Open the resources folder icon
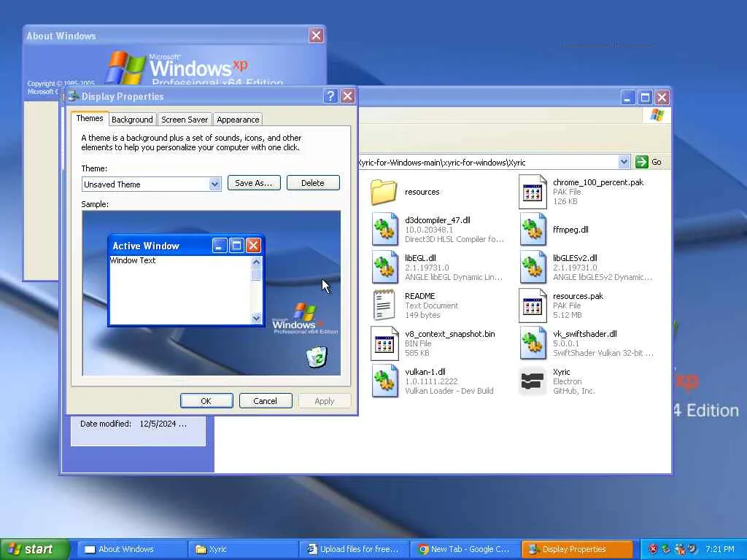This screenshot has width=747, height=560. (384, 192)
